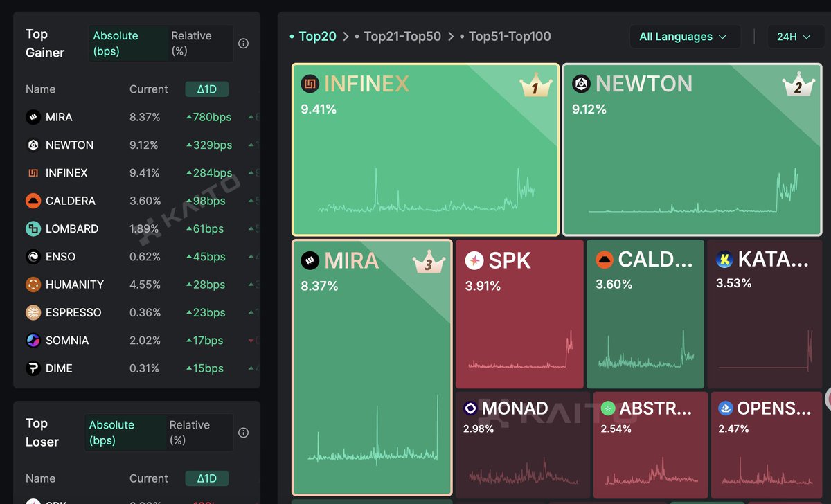Image resolution: width=831 pixels, height=504 pixels.
Task: Select the CALD... tile's orange logo
Action: (x=605, y=260)
